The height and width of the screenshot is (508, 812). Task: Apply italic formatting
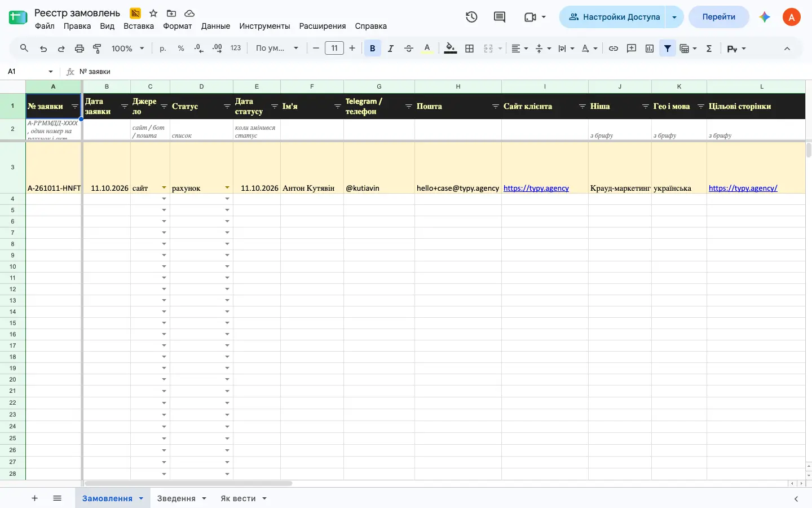390,49
